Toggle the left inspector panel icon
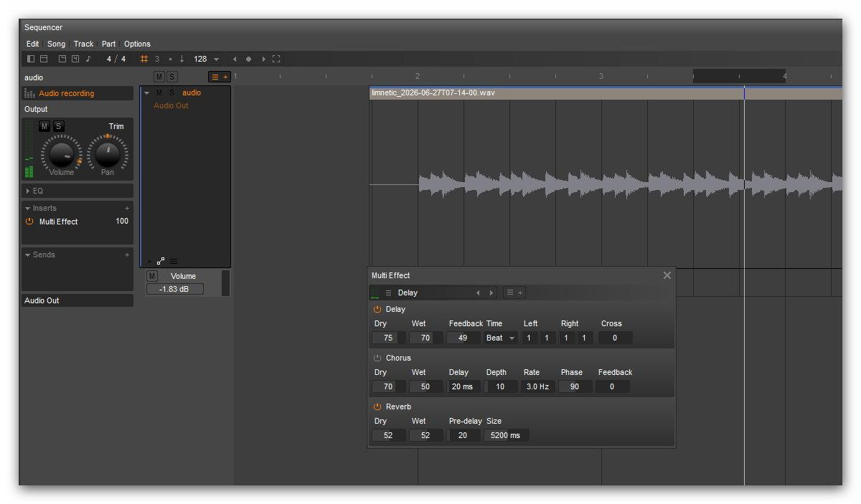Viewport: 861px width, 504px height. 31,59
